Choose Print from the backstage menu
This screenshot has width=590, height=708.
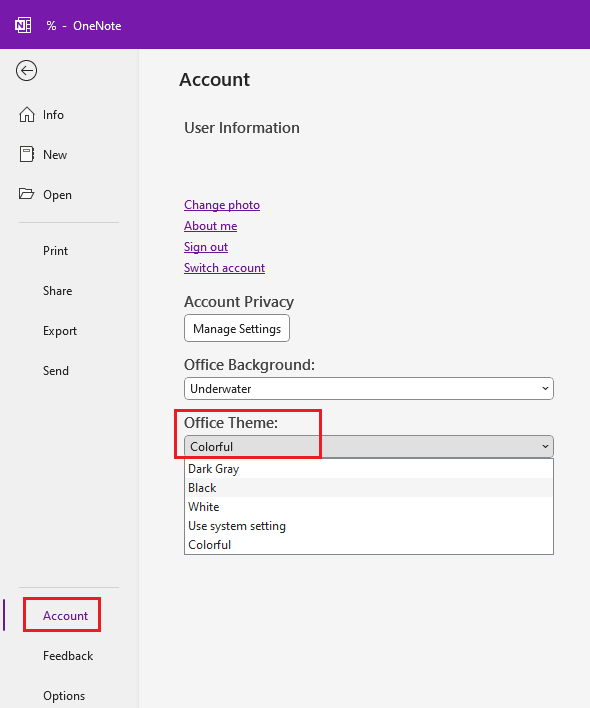[x=56, y=251]
